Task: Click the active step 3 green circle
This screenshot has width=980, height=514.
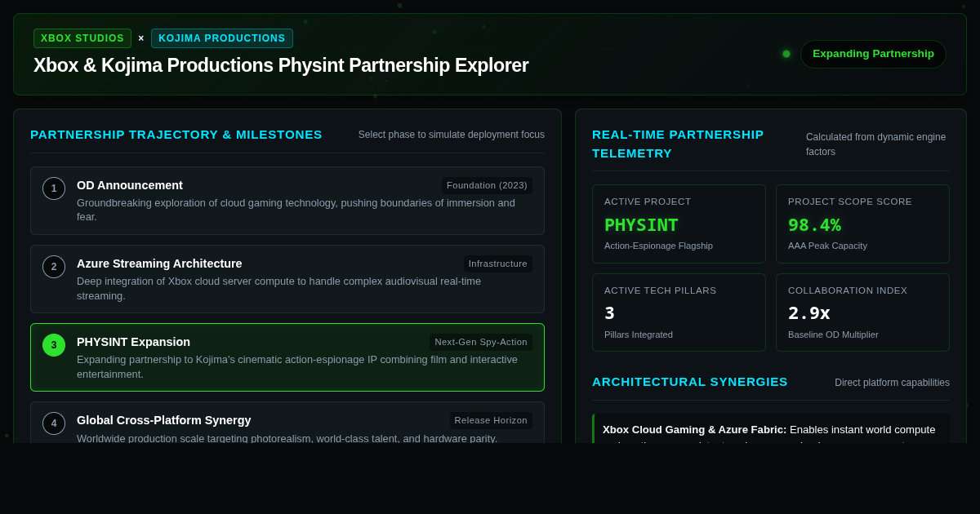Action: [x=54, y=345]
